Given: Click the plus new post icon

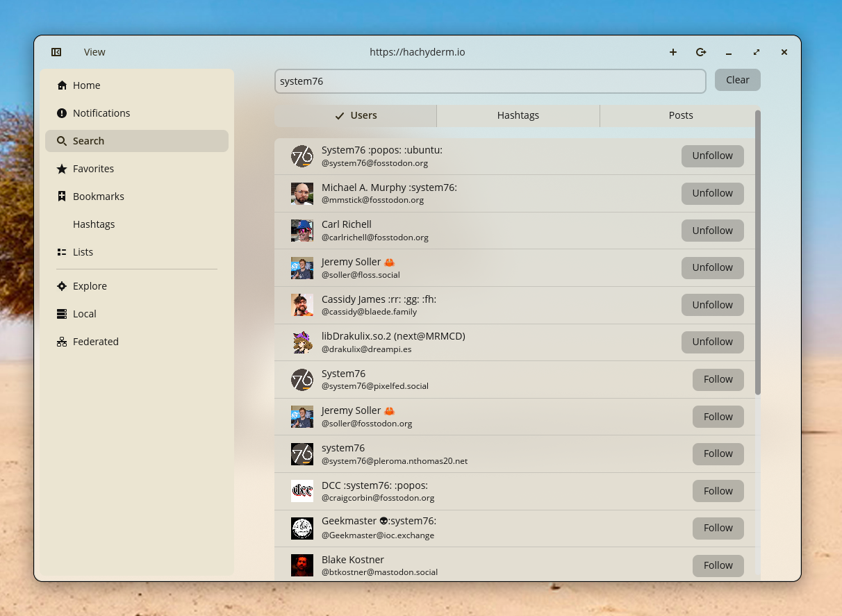Looking at the screenshot, I should (673, 52).
